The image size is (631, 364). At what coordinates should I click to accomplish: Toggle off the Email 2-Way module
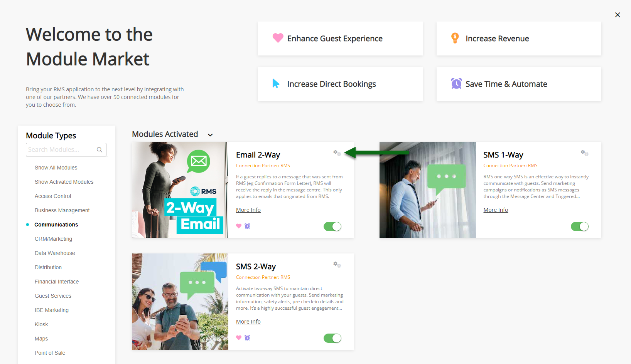pos(332,226)
